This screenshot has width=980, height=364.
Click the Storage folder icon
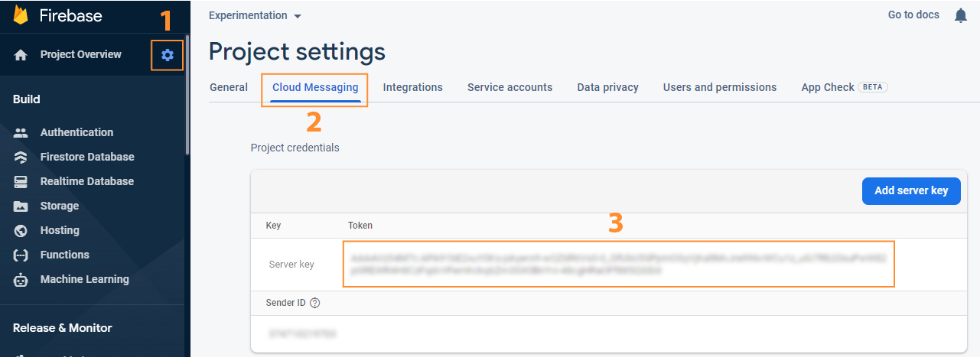[x=21, y=206]
